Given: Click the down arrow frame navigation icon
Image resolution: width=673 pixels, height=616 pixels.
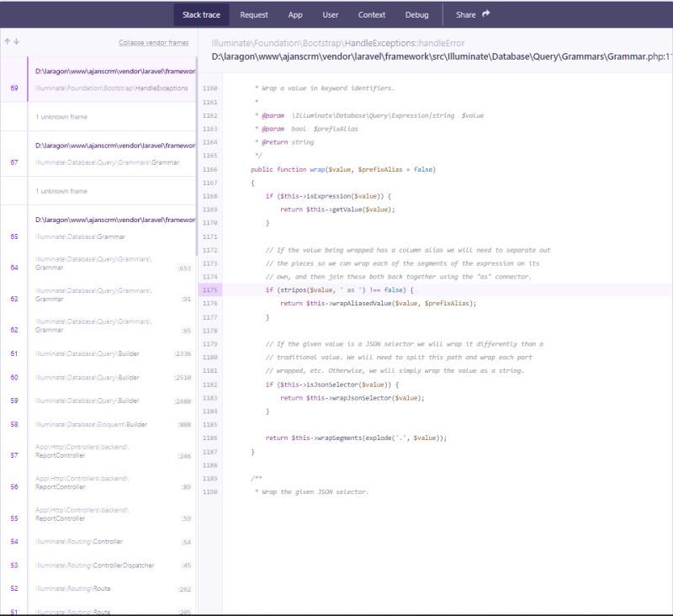Looking at the screenshot, I should tap(16, 41).
